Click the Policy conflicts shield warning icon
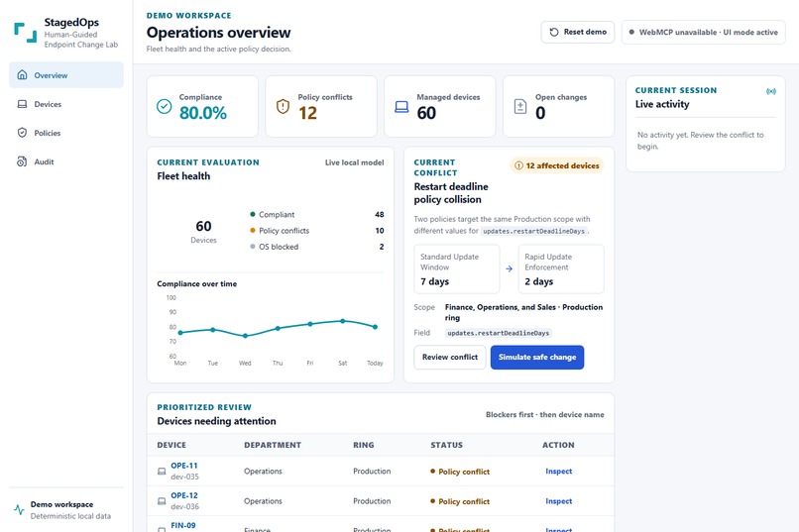 pos(283,106)
